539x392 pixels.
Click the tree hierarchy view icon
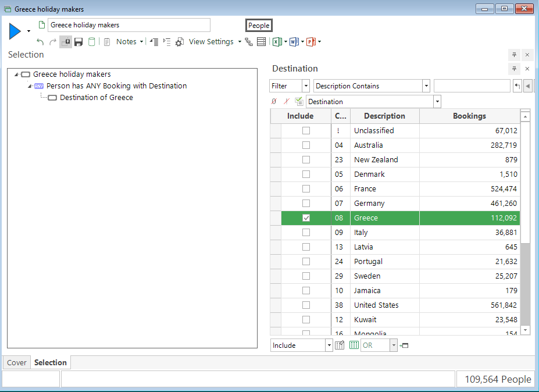pos(249,42)
